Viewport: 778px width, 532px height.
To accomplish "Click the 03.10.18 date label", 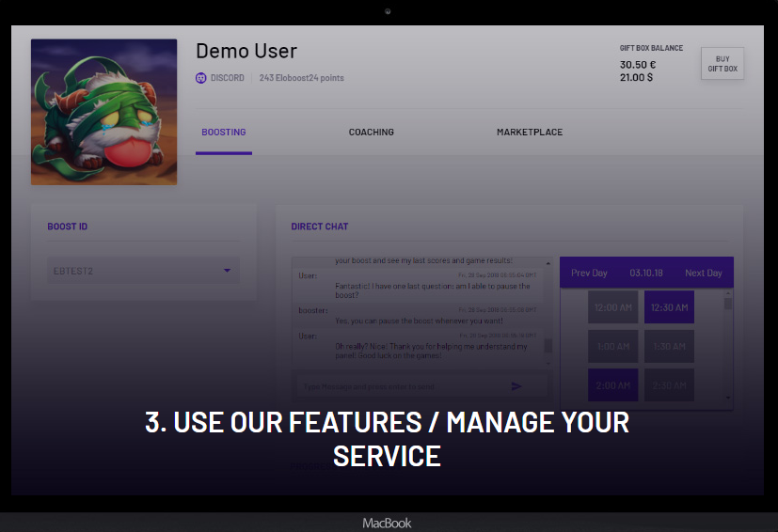I will pyautogui.click(x=646, y=273).
